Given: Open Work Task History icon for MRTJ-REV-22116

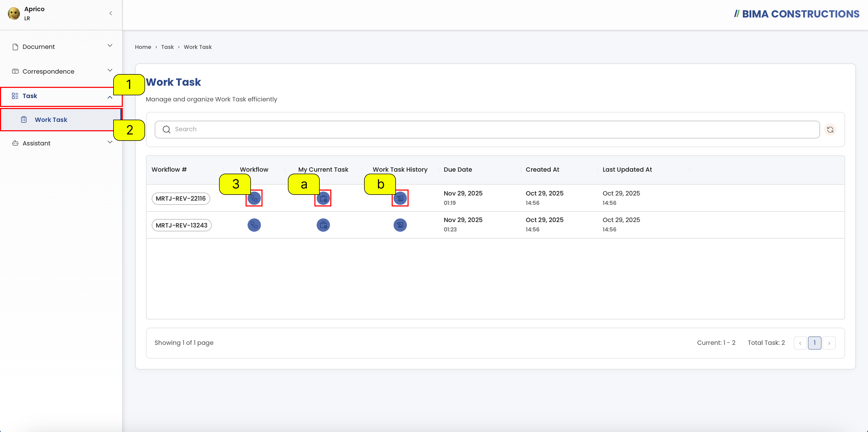Looking at the screenshot, I should tap(400, 198).
